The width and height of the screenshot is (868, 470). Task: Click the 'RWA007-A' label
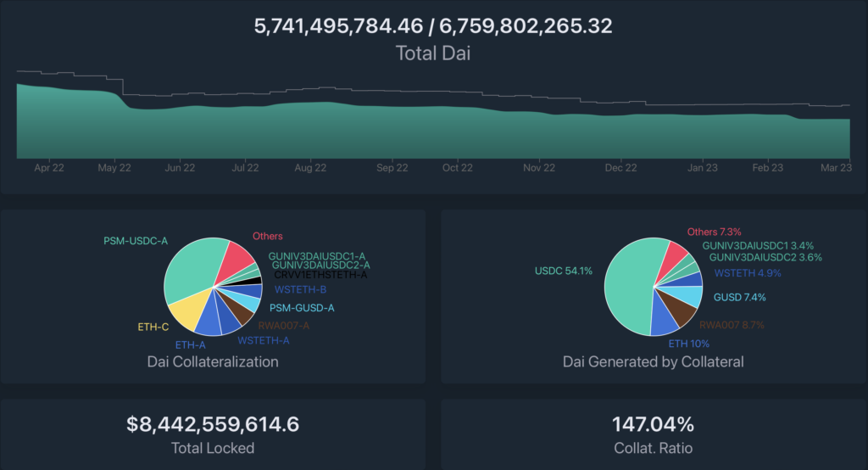coord(283,325)
